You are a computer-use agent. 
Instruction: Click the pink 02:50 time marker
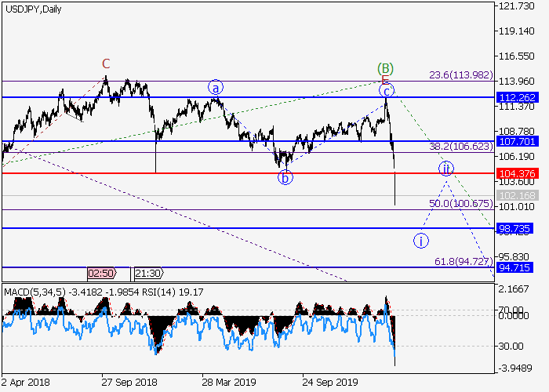103,274
